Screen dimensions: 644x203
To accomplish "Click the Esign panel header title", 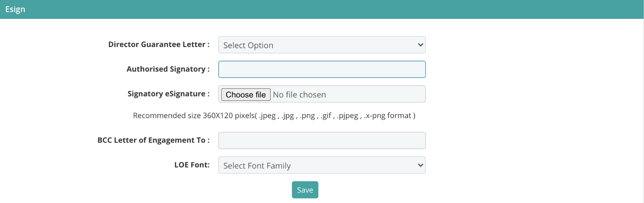I will (x=15, y=9).
